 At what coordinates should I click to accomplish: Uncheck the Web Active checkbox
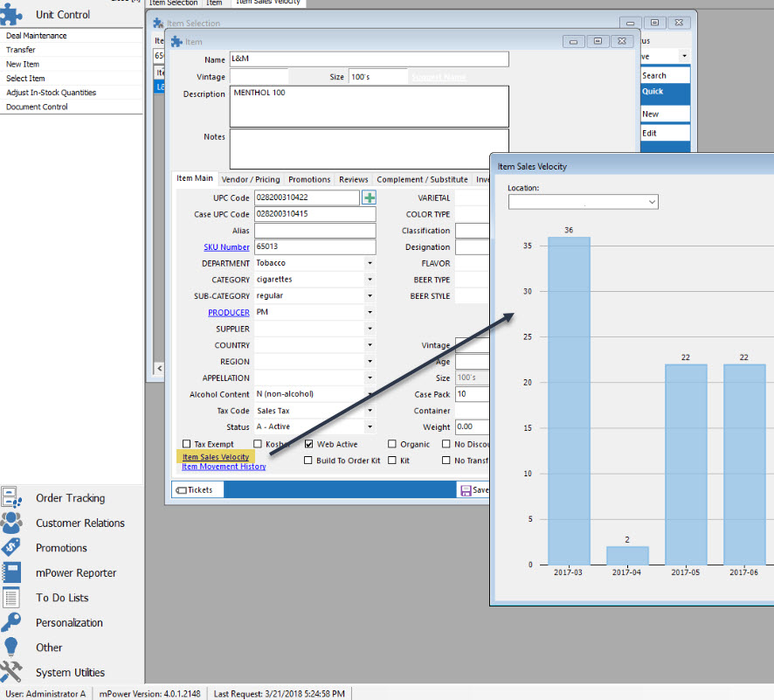click(309, 444)
